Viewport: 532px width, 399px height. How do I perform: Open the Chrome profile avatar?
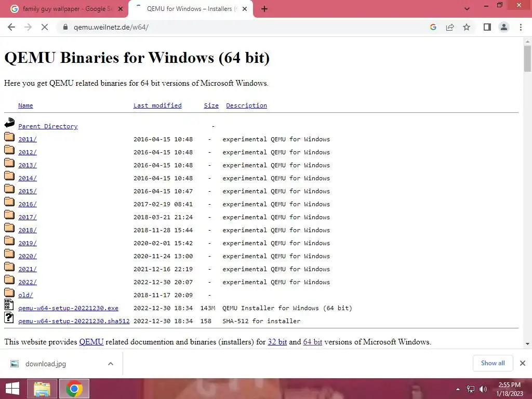click(x=504, y=27)
